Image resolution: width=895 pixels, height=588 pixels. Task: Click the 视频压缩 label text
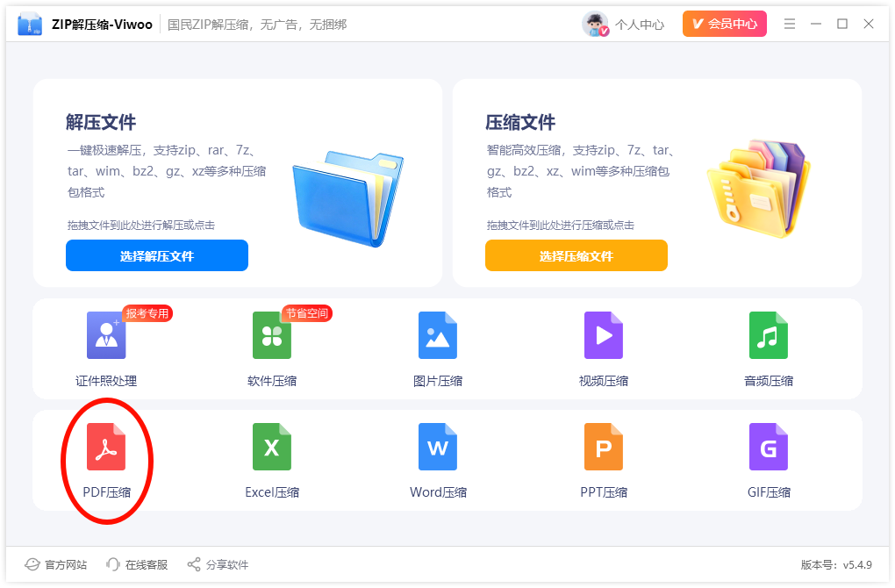(x=604, y=381)
